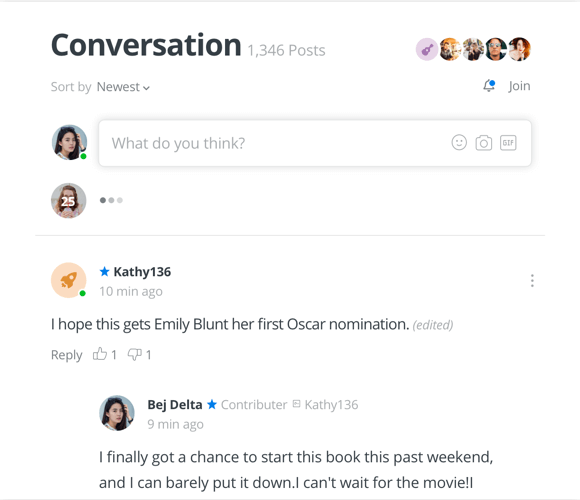
Task: Attach a photo via camera icon
Action: point(483,143)
